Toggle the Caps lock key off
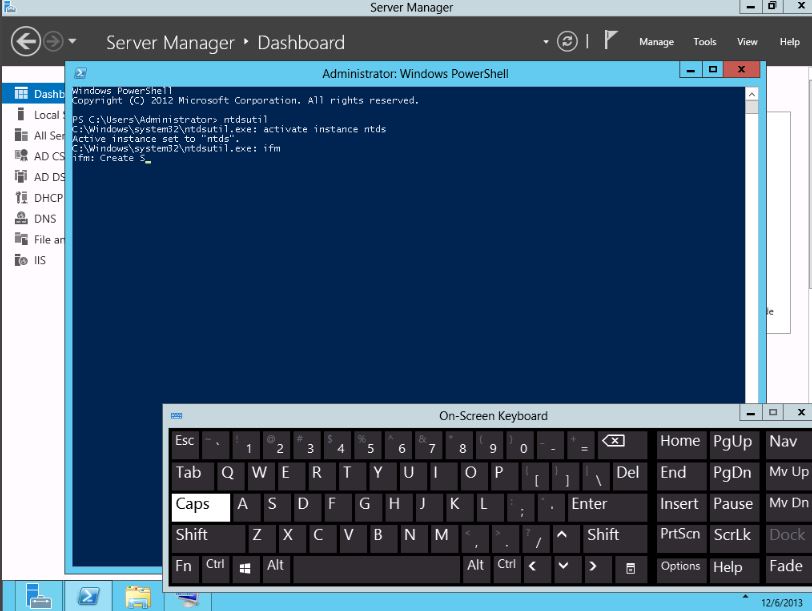Viewport: 812px width, 611px height. [200, 505]
